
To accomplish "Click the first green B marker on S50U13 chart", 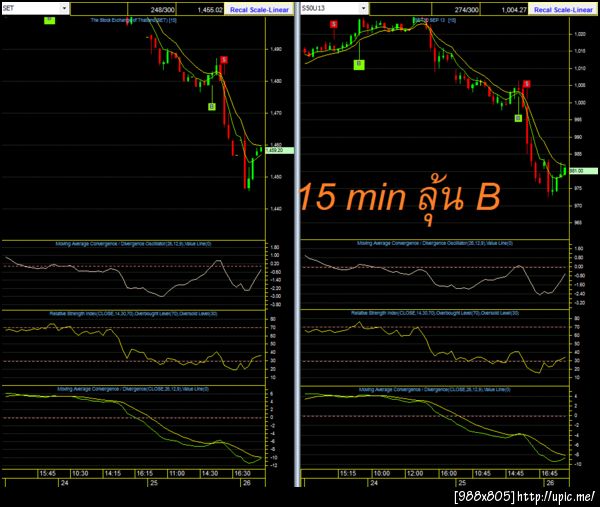I will (x=359, y=64).
